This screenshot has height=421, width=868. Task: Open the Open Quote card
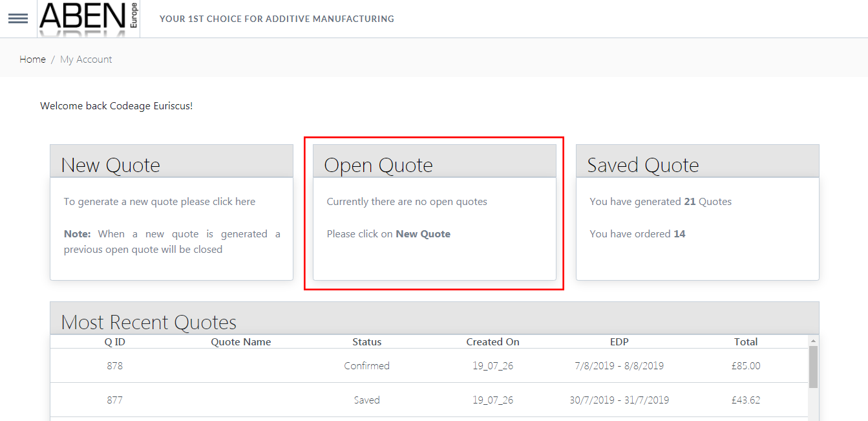tap(434, 212)
